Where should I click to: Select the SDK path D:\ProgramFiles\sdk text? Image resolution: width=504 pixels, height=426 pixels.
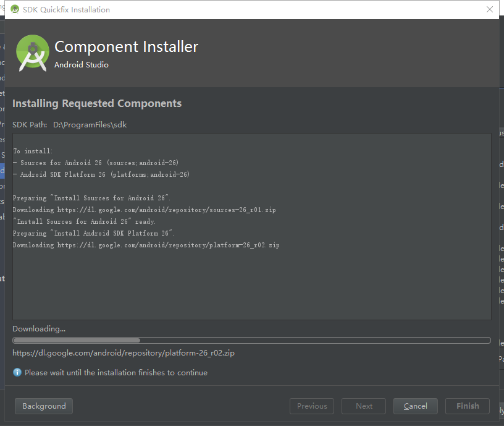(90, 125)
